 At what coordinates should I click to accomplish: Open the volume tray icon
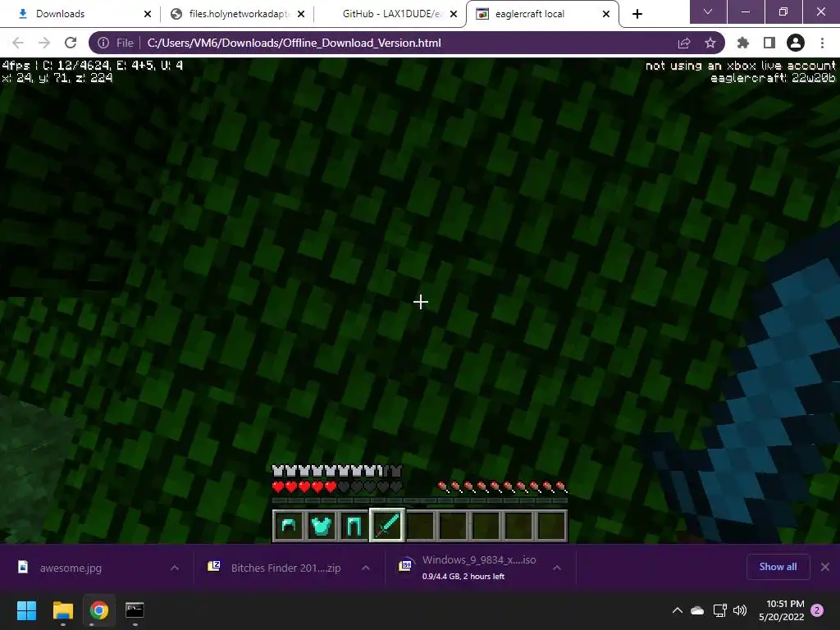coord(740,610)
